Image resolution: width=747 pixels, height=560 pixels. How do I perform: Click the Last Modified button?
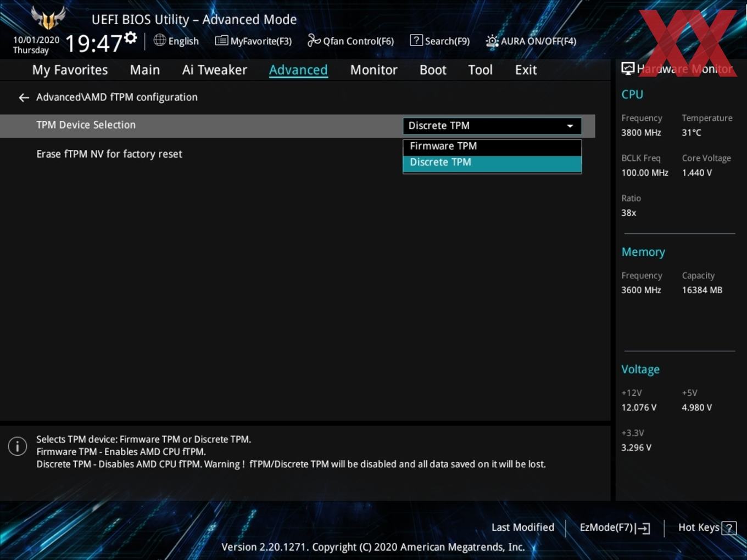click(x=523, y=528)
